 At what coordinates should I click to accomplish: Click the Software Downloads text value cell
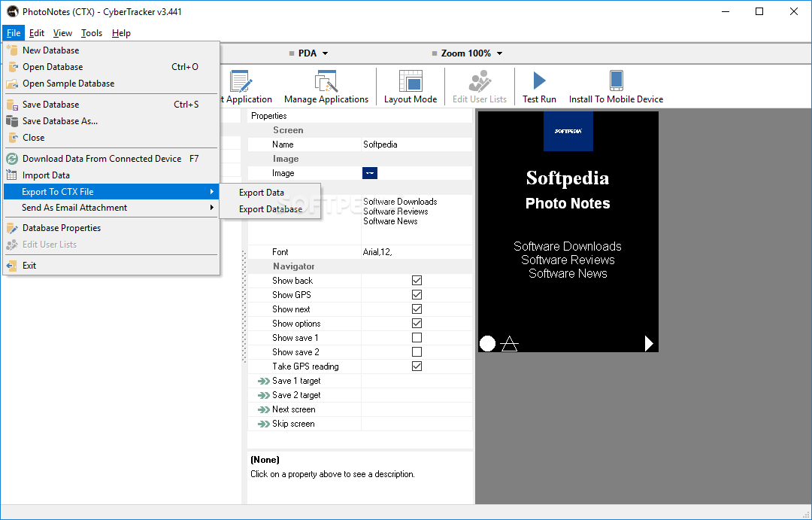(417, 220)
